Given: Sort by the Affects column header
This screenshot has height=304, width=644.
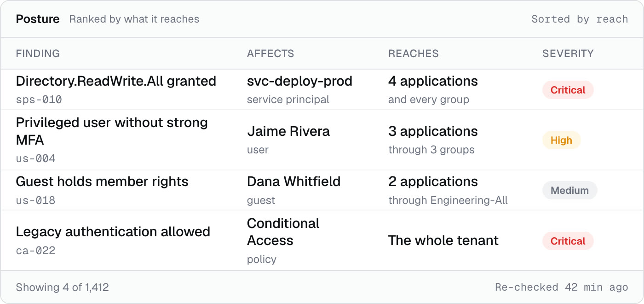Looking at the screenshot, I should click(270, 53).
